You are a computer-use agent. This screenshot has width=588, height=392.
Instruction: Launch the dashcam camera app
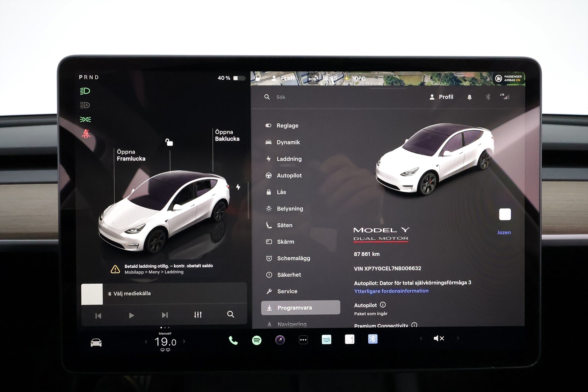[280, 340]
